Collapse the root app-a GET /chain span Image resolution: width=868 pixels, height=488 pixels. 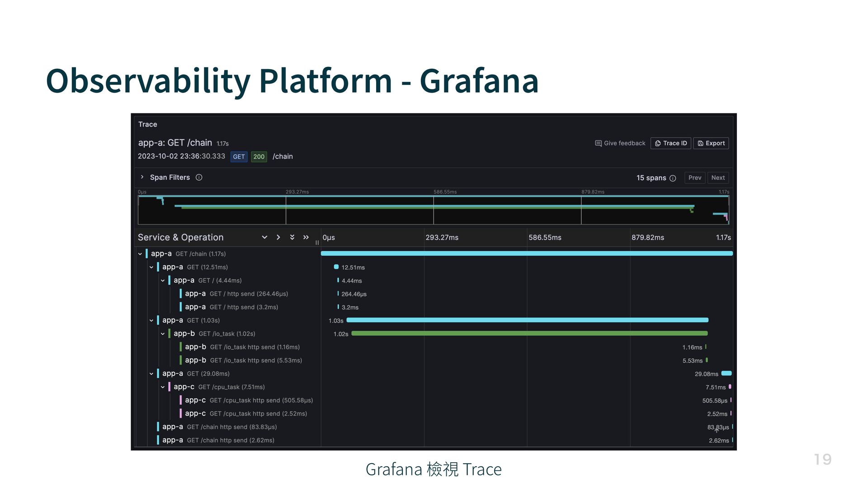coord(140,254)
